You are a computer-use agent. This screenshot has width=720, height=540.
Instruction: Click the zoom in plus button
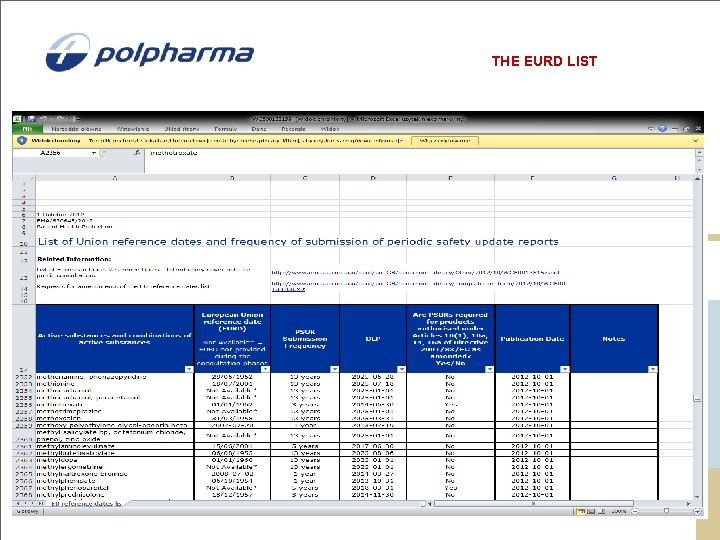(x=697, y=511)
